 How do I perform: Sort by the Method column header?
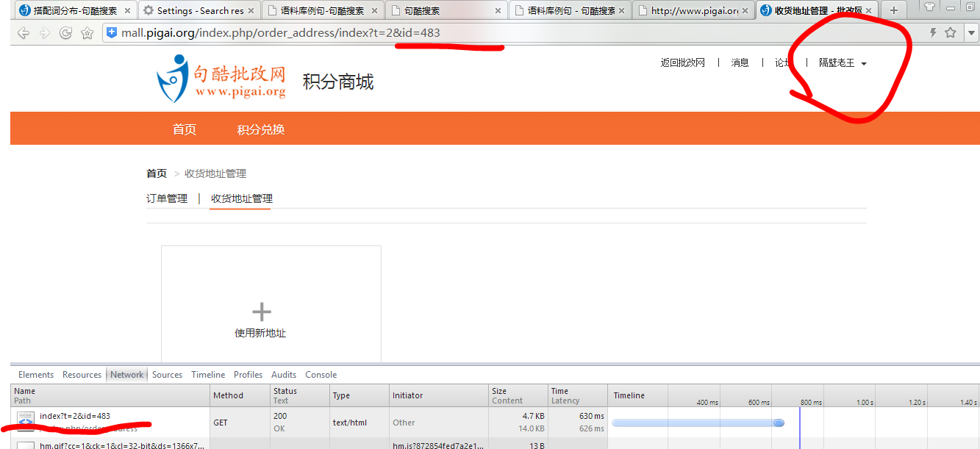pos(240,395)
